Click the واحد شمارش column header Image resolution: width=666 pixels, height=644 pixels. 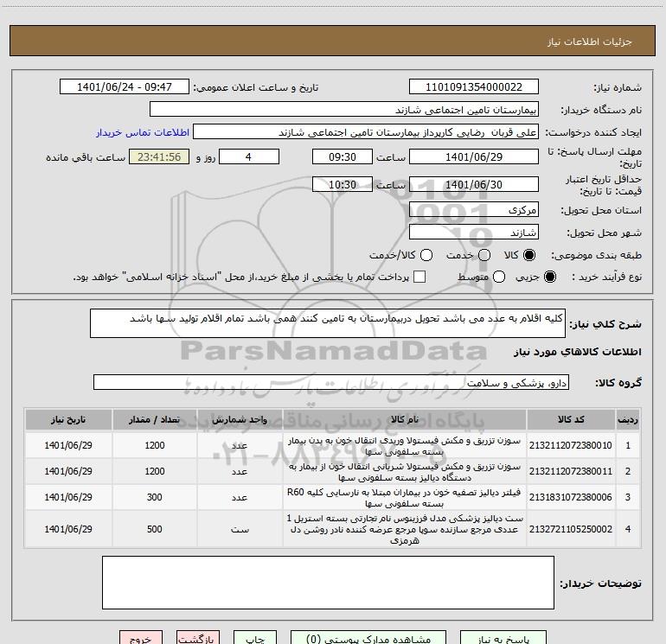point(240,419)
